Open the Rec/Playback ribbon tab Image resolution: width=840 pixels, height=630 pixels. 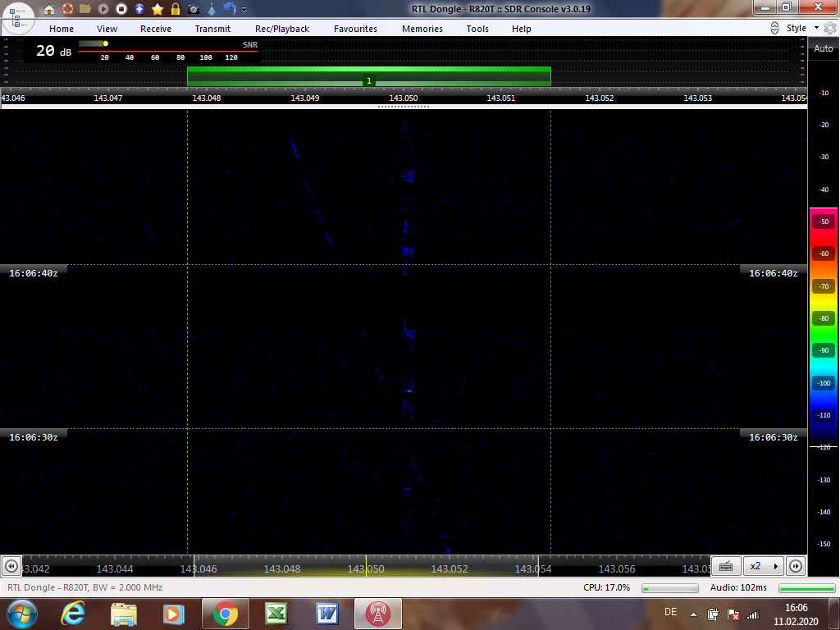click(282, 29)
